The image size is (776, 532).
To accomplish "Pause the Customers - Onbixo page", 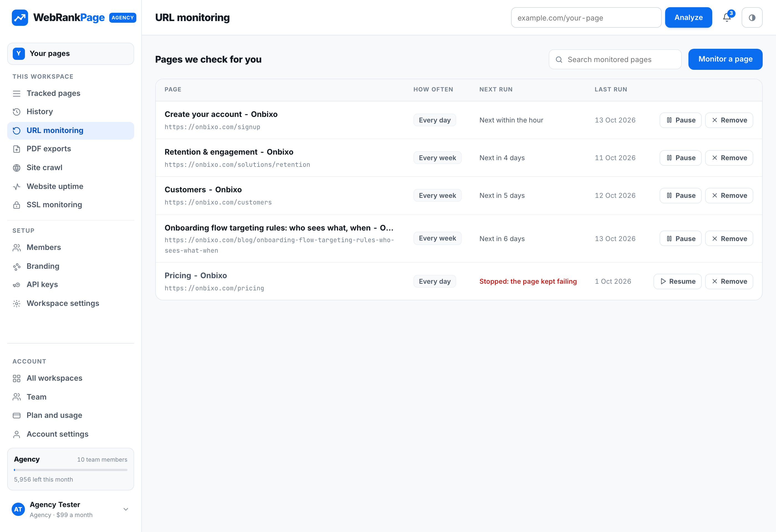I will point(680,196).
